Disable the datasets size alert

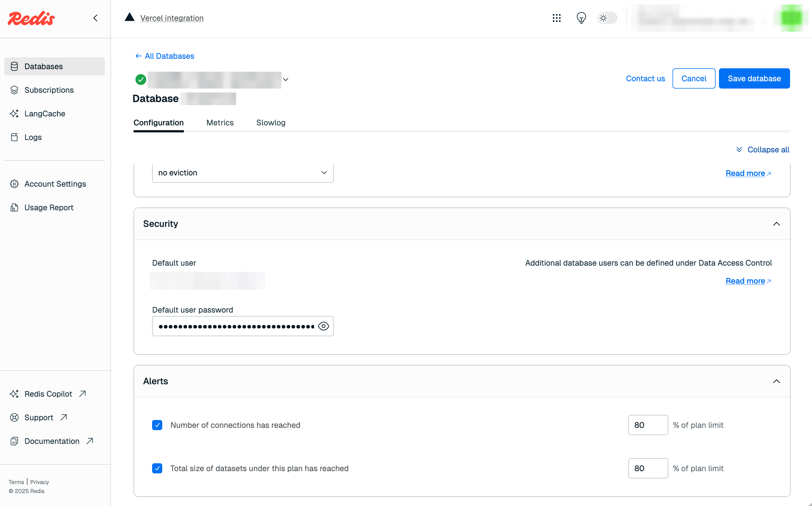tap(157, 468)
